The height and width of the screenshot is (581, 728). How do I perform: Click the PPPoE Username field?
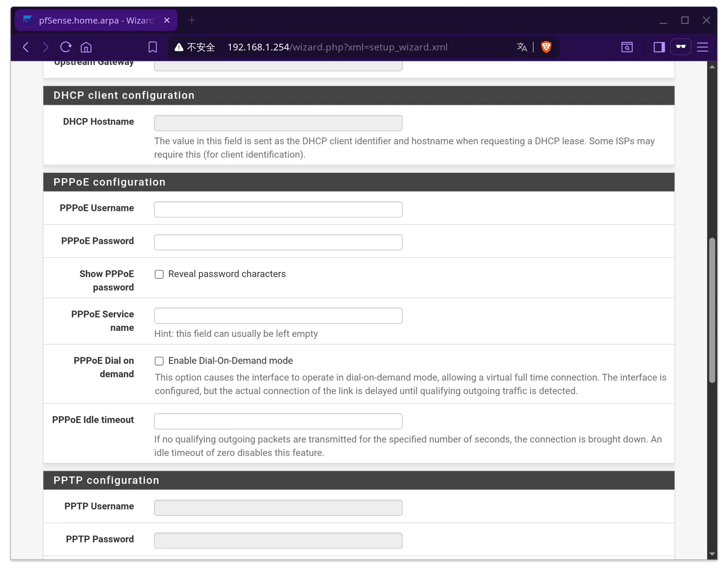pyautogui.click(x=278, y=210)
